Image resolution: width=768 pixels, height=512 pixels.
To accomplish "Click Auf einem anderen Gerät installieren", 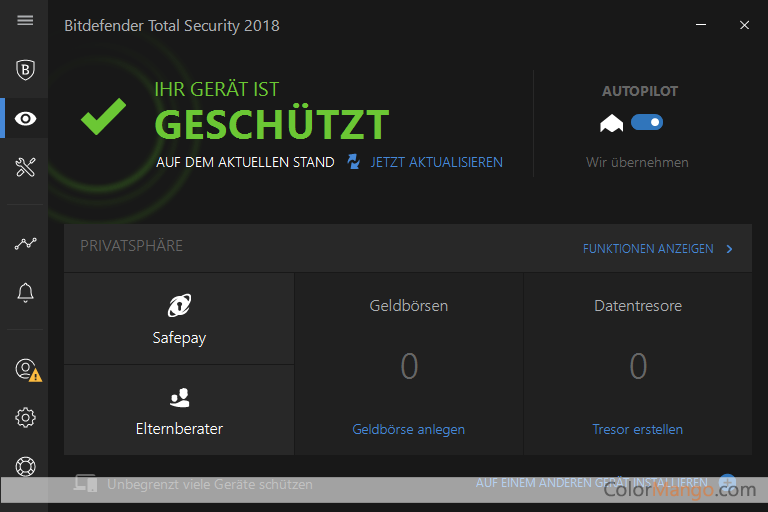I will point(591,483).
